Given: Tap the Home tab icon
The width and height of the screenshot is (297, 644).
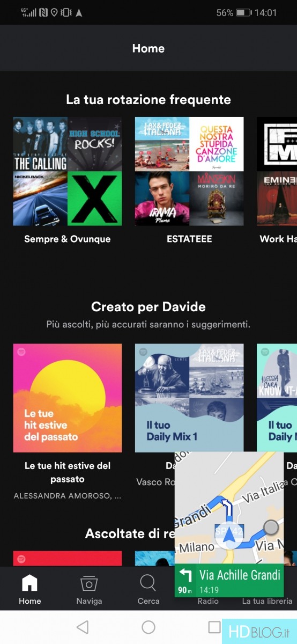Looking at the screenshot, I should [29, 583].
